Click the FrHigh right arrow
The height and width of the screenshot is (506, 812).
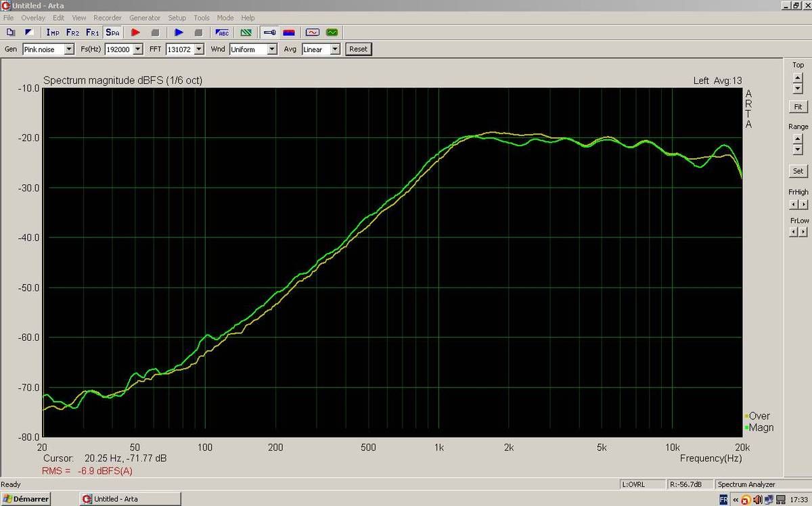click(803, 204)
